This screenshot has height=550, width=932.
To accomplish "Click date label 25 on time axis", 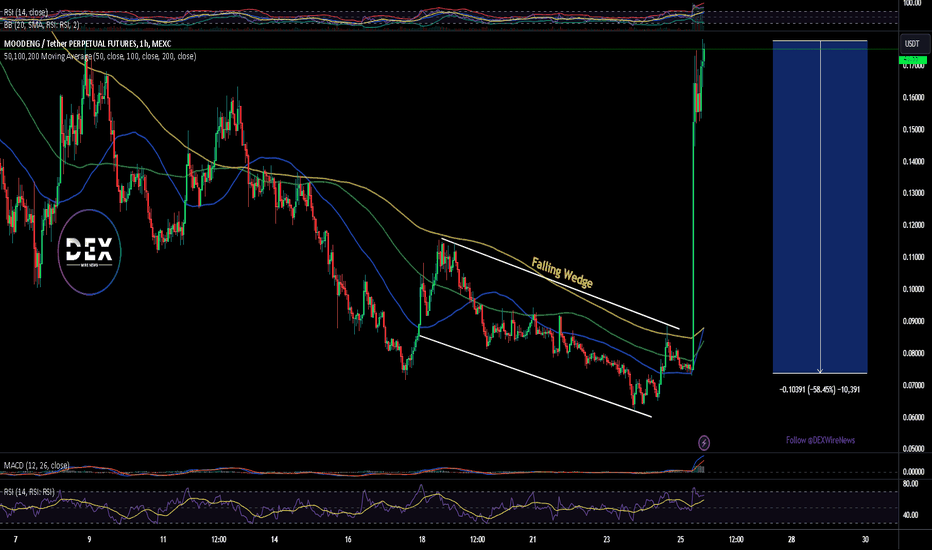I will 680,540.
